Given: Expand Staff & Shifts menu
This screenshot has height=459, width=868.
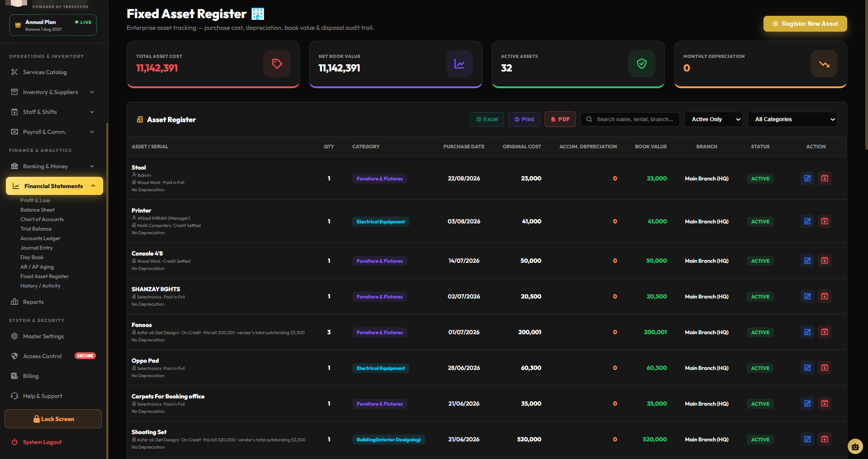Looking at the screenshot, I should tap(54, 112).
